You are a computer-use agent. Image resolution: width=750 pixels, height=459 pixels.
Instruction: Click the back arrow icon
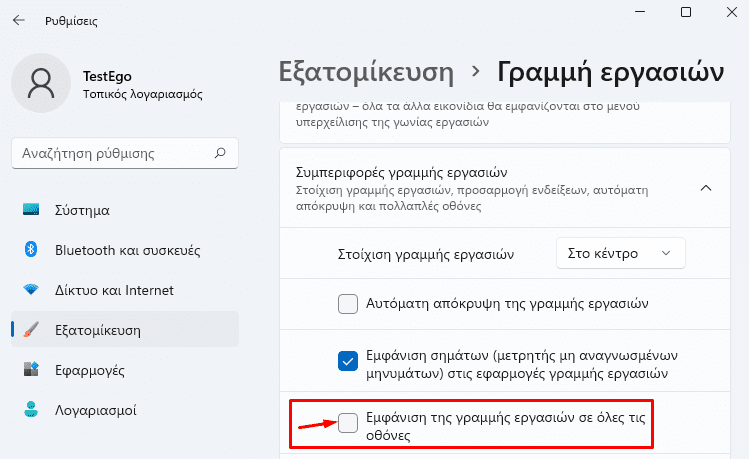point(19,20)
